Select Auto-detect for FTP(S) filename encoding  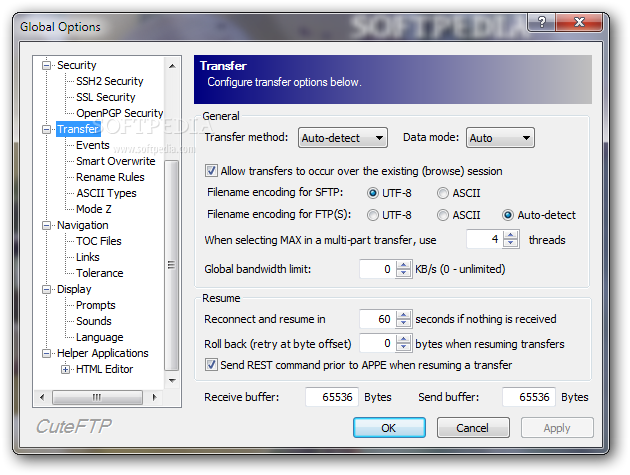coord(508,215)
